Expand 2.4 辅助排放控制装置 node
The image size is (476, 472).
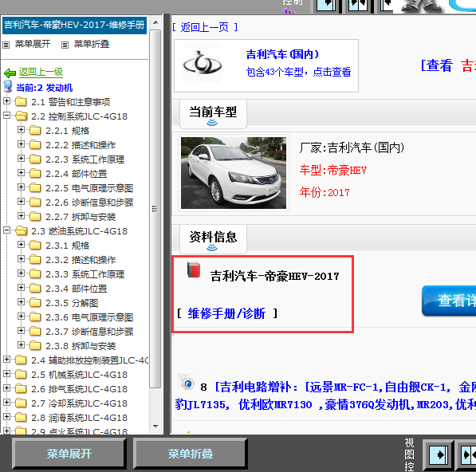(6, 359)
